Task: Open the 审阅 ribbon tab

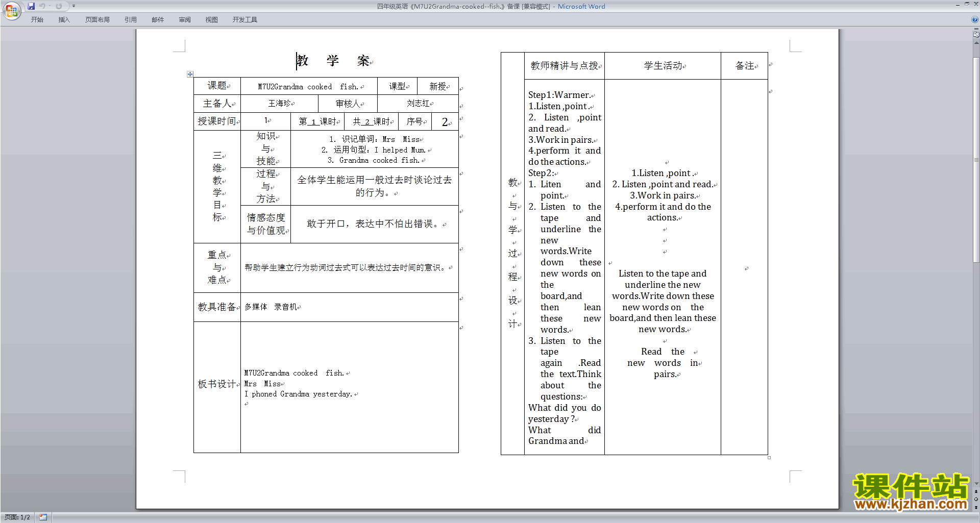Action: 185,20
